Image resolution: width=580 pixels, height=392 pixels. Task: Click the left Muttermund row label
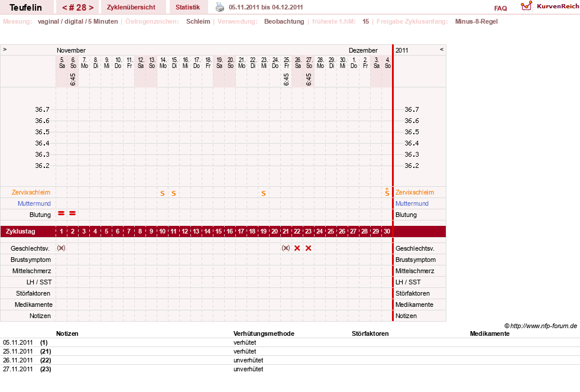34,203
